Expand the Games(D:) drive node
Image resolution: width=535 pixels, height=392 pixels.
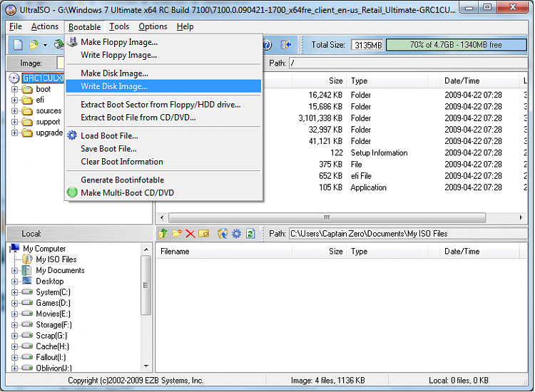(x=15, y=304)
